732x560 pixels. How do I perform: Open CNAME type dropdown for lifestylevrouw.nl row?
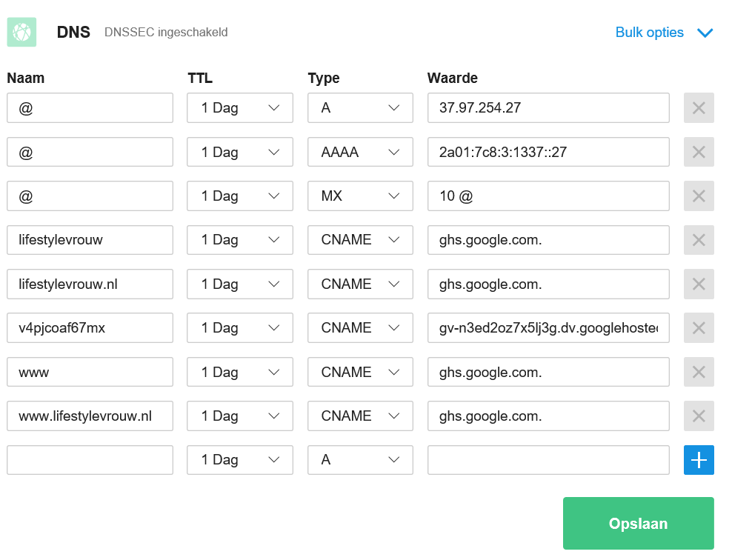(x=360, y=284)
